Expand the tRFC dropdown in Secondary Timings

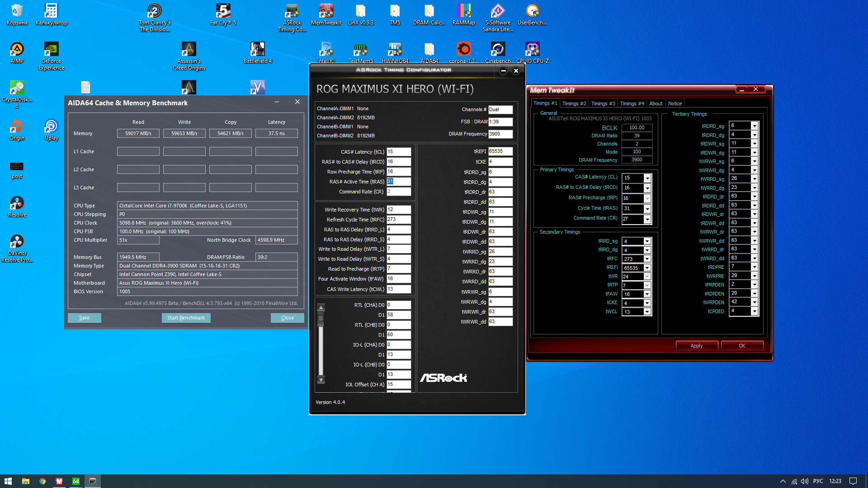tap(647, 259)
